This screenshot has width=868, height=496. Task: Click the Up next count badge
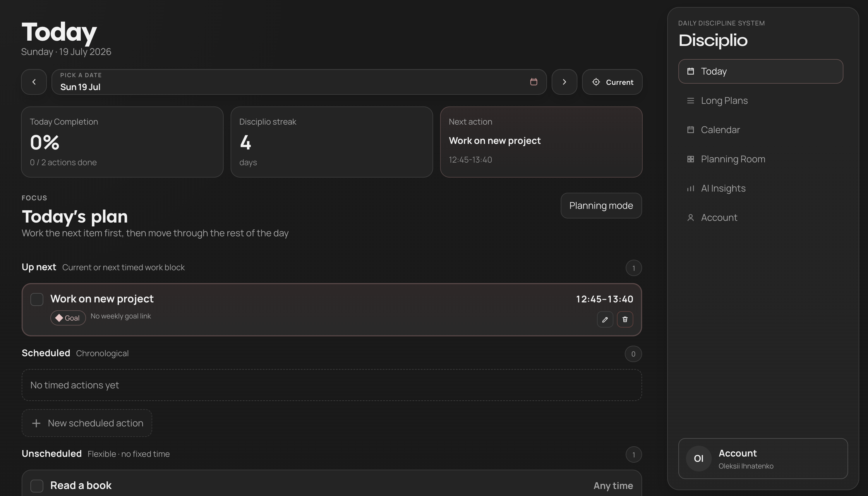(634, 268)
